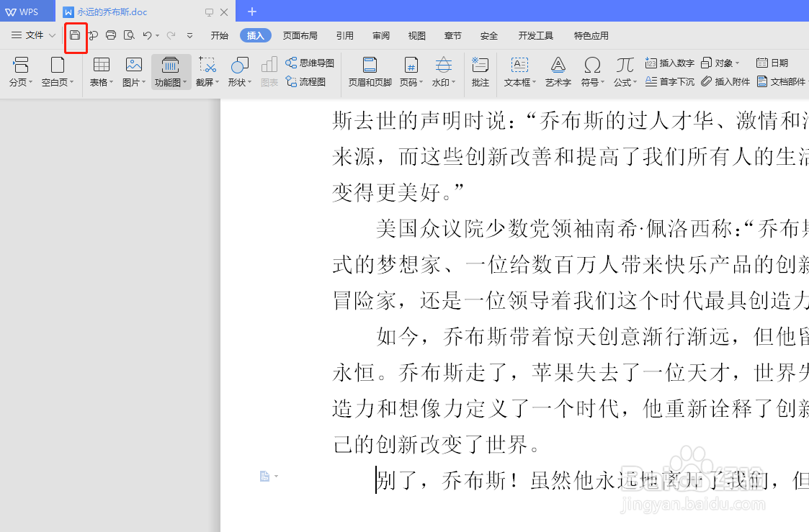Switch to the 审阅 tab
809x532 pixels.
click(381, 35)
